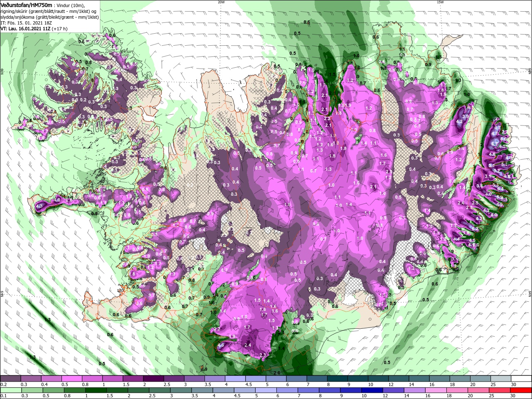The height and width of the screenshot is (399, 532).
Task: Select purple snow scale swatch starting at 0.2
Action: pos(10,379)
